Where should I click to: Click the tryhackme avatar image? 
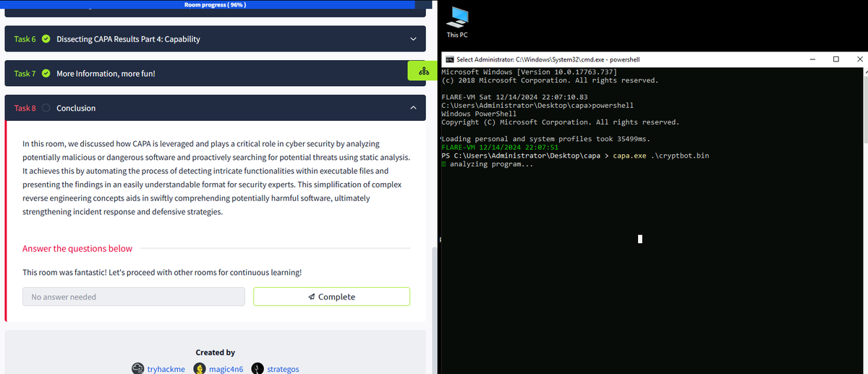point(137,368)
